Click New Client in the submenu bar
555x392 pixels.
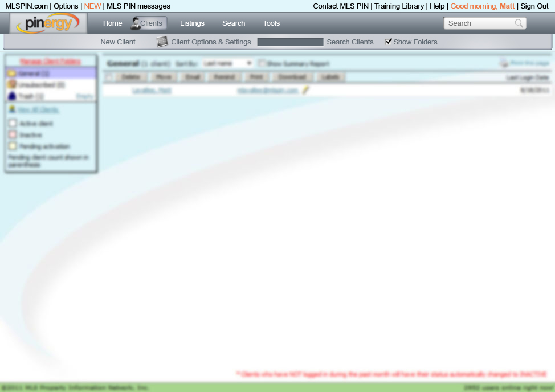point(118,42)
